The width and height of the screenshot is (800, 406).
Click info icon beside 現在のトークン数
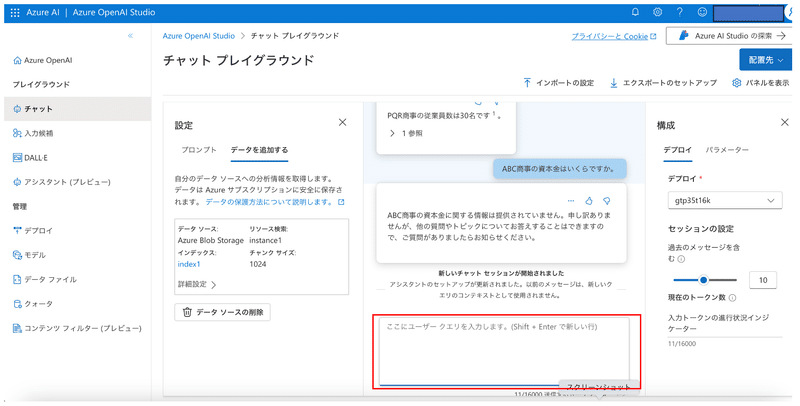pos(733,297)
